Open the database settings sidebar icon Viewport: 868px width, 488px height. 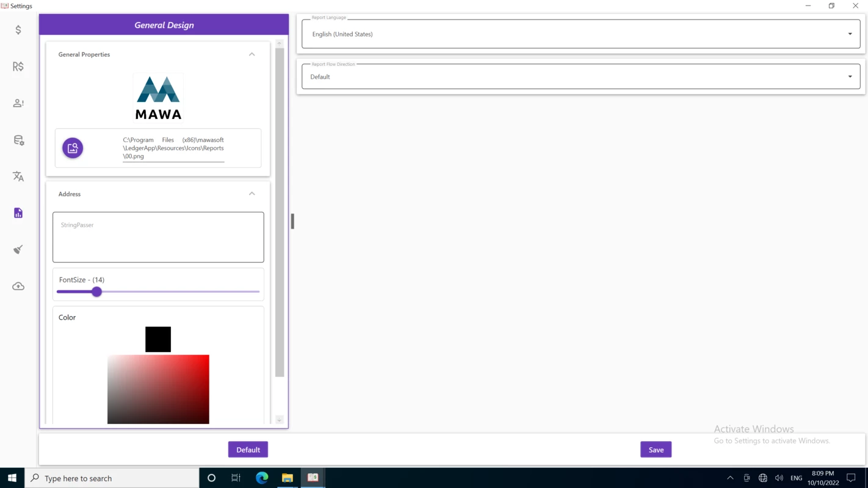coord(18,140)
